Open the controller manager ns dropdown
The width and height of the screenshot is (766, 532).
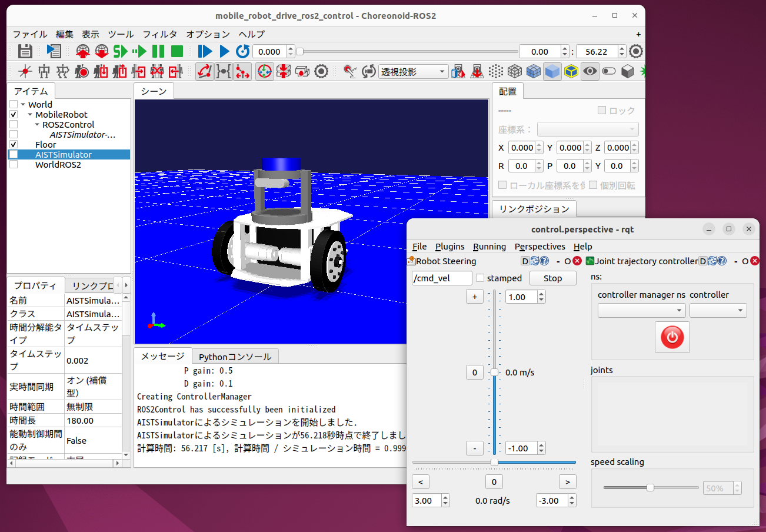click(x=641, y=310)
